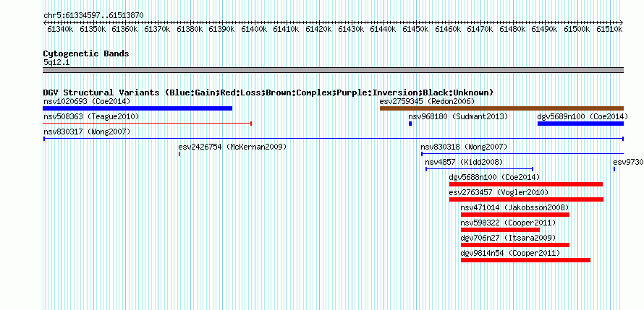Click the nsv1020693 (Coe2014) blue gain bar

(x=137, y=108)
